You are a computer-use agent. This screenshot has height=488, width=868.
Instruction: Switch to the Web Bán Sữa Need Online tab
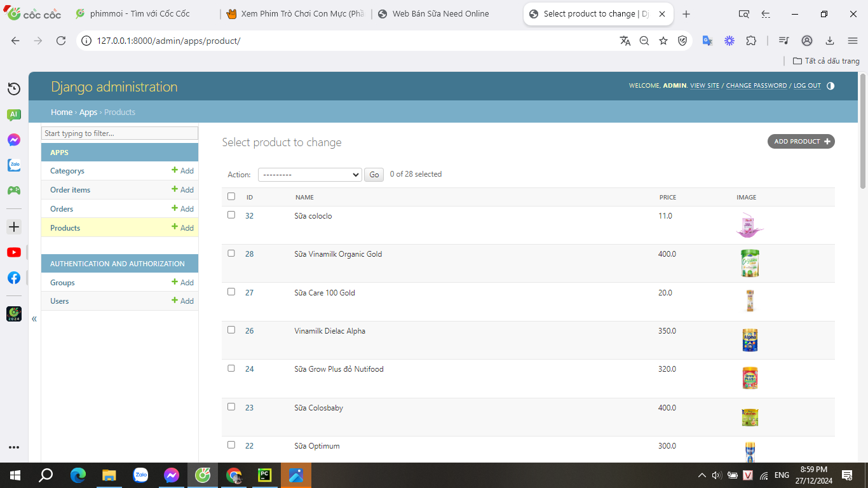tap(445, 14)
